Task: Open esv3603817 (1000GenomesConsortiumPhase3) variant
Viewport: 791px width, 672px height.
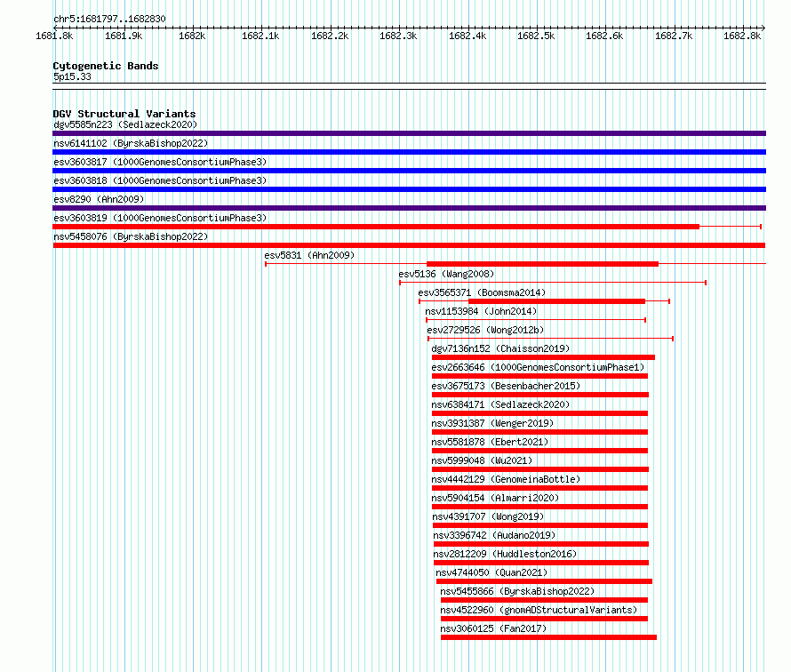Action: click(x=160, y=162)
